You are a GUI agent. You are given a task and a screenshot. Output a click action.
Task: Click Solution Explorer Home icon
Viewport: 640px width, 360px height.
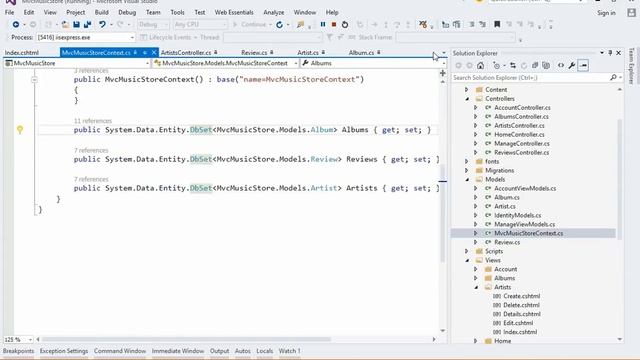(x=480, y=65)
